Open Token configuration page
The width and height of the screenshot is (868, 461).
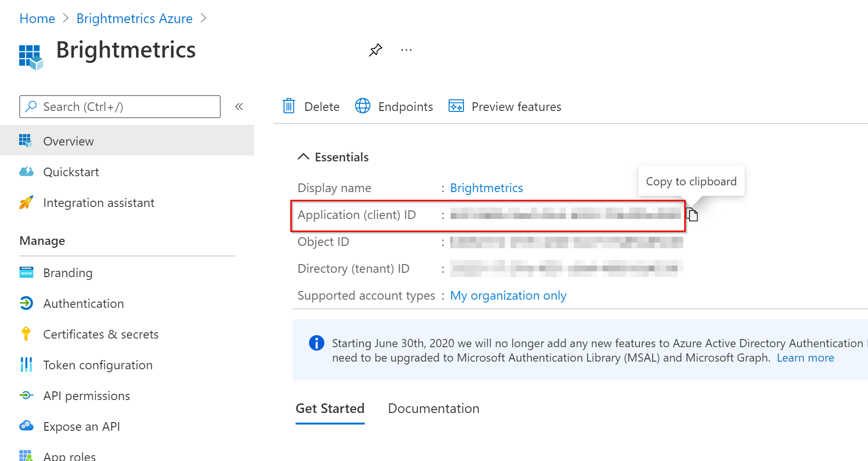pos(98,365)
